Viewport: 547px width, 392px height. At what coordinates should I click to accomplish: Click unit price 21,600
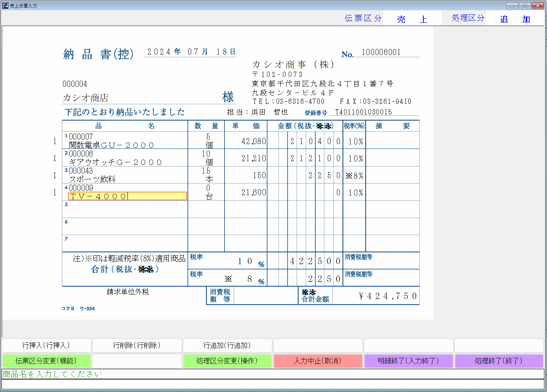pos(253,193)
